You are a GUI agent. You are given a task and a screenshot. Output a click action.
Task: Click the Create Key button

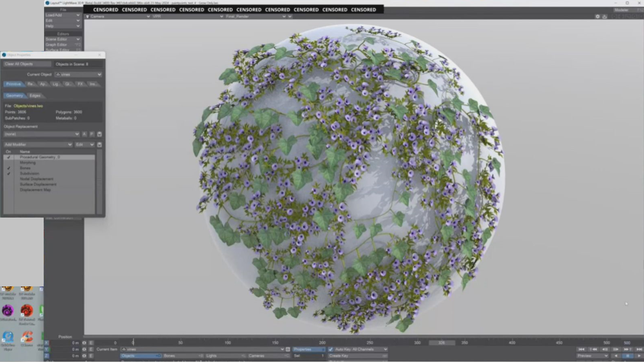(357, 356)
